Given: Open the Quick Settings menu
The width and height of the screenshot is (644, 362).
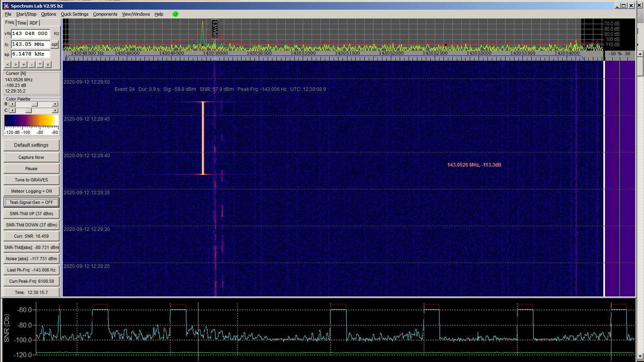Looking at the screenshot, I should pos(74,14).
